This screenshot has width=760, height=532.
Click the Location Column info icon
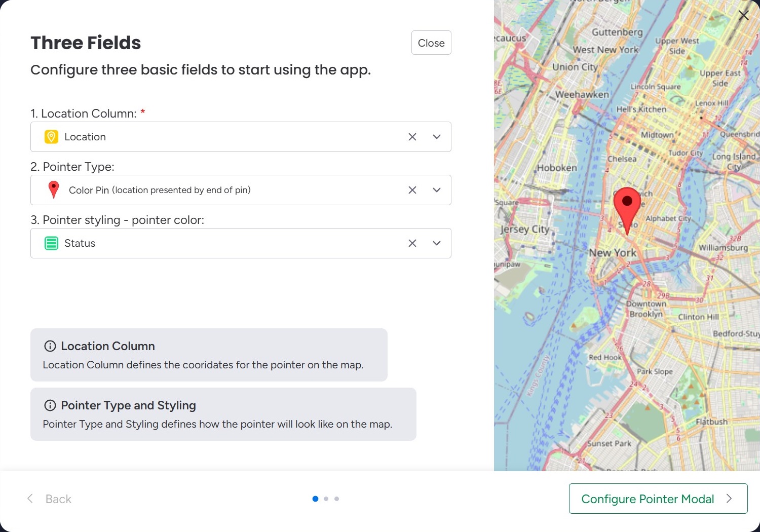coord(50,346)
